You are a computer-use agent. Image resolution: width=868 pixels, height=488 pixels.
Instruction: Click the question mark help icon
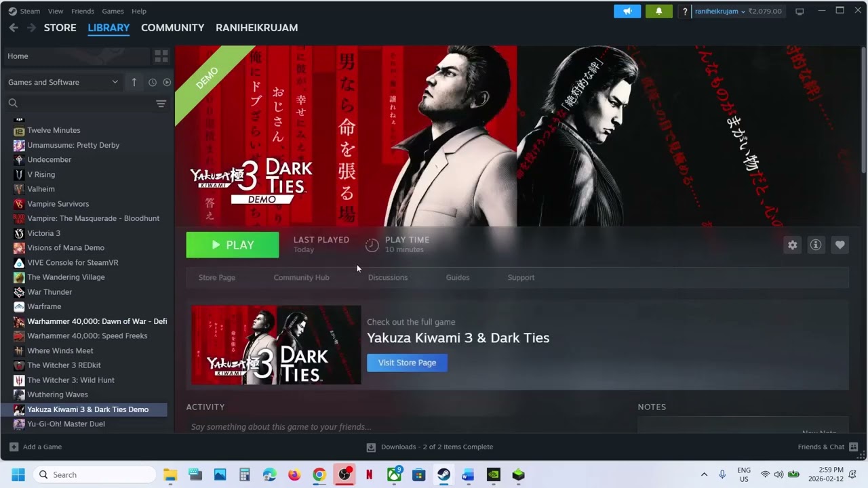pos(685,12)
